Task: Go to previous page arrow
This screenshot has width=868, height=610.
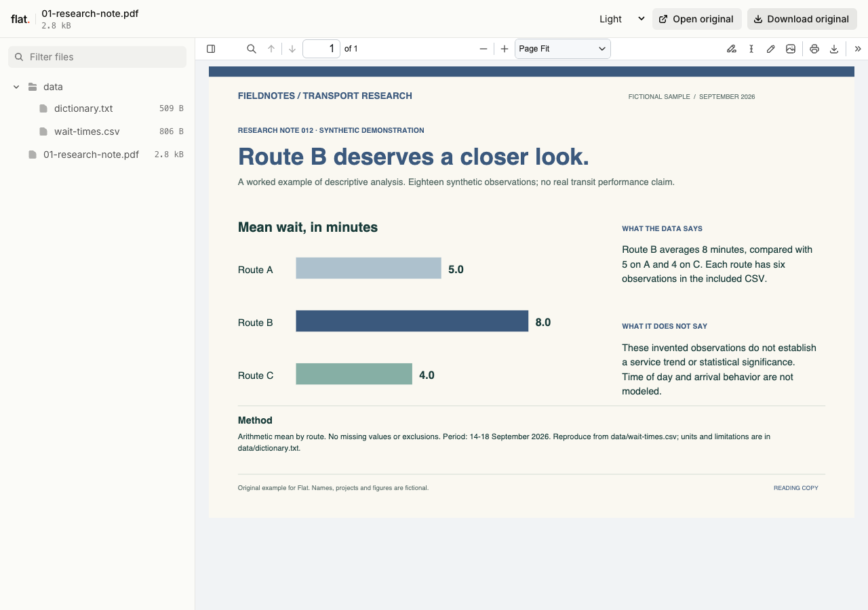Action: 271,49
